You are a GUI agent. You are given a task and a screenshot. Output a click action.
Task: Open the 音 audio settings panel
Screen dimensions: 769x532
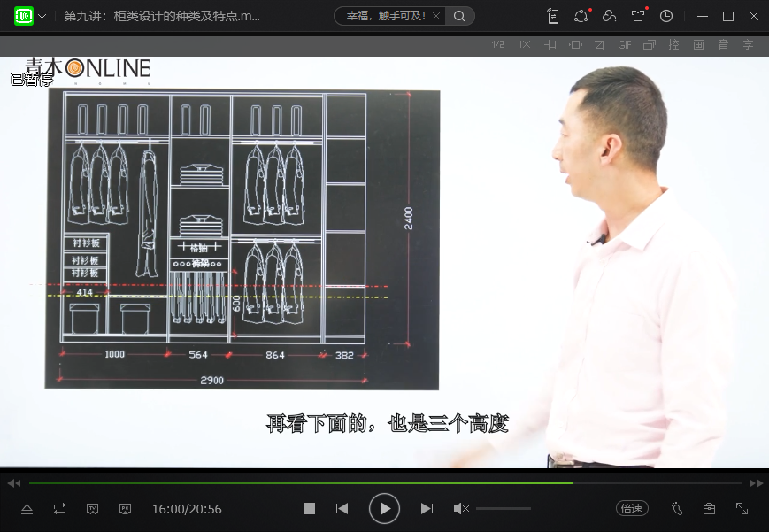click(723, 44)
